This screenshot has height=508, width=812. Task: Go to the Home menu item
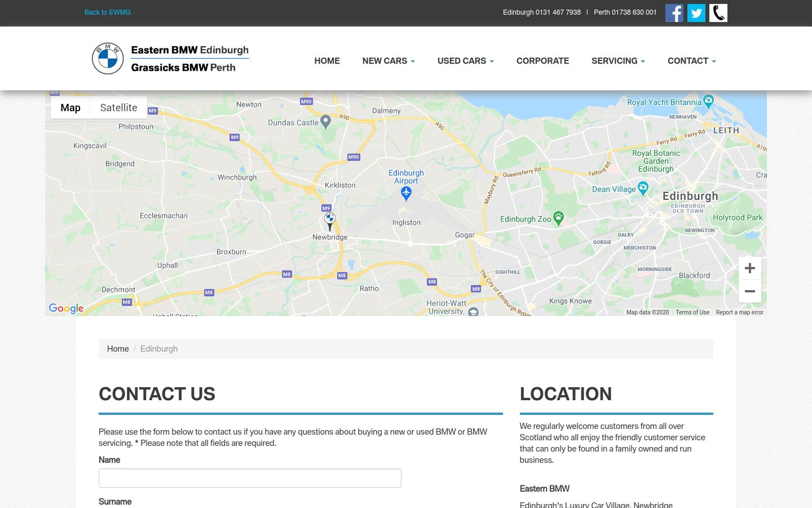point(327,61)
